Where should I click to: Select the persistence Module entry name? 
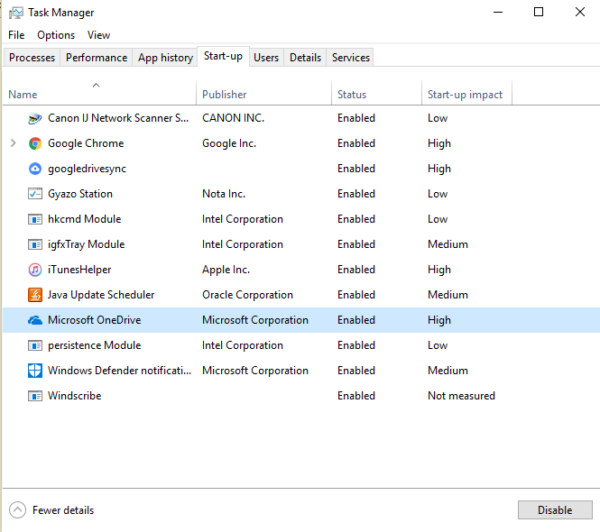(x=94, y=346)
